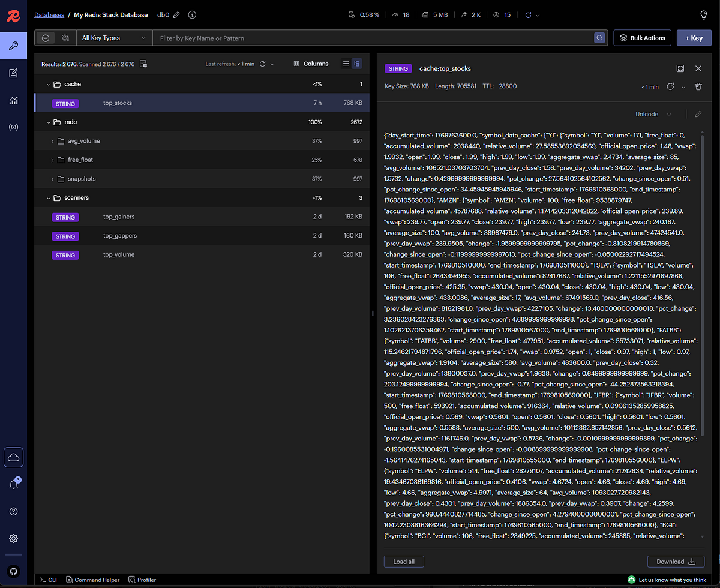Select the search by values mode toggle
The image size is (720, 588).
pos(65,38)
